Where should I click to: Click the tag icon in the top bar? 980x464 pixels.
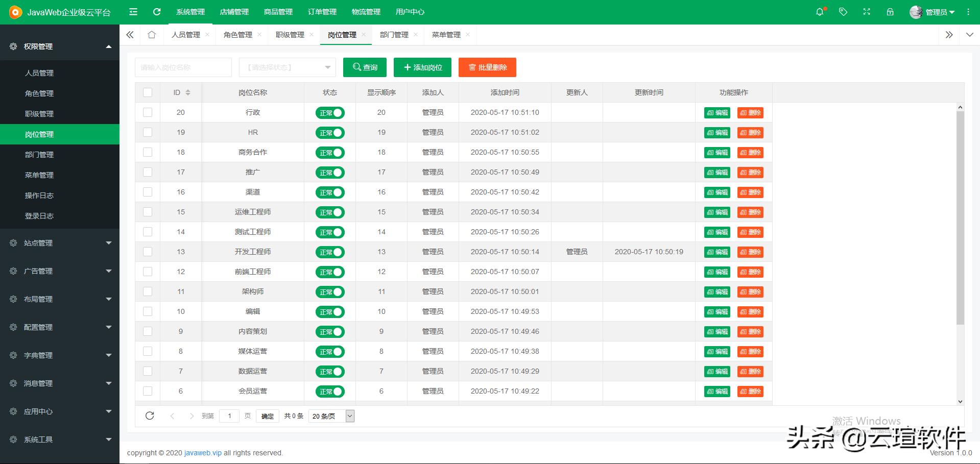[x=843, y=11]
